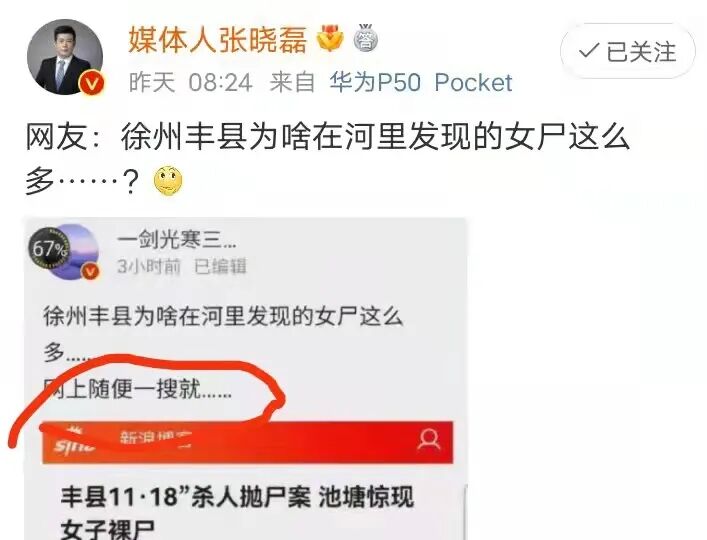Open the embedded screenshot image

coord(246,379)
